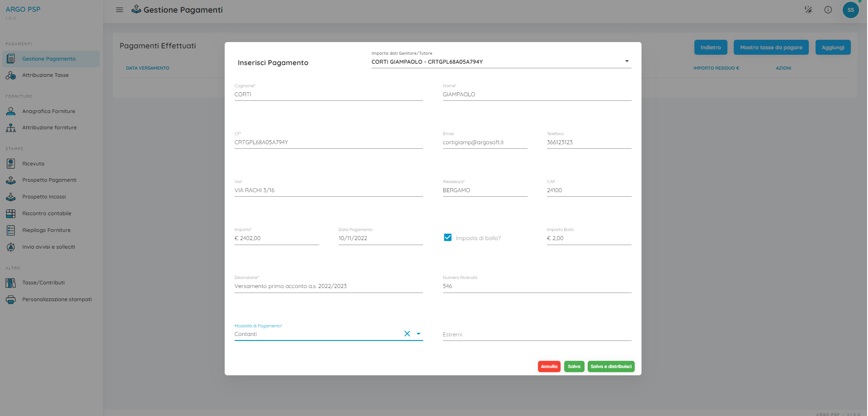This screenshot has width=868, height=416.
Task: Click the Tasse/Contributi books icon
Action: [x=11, y=283]
